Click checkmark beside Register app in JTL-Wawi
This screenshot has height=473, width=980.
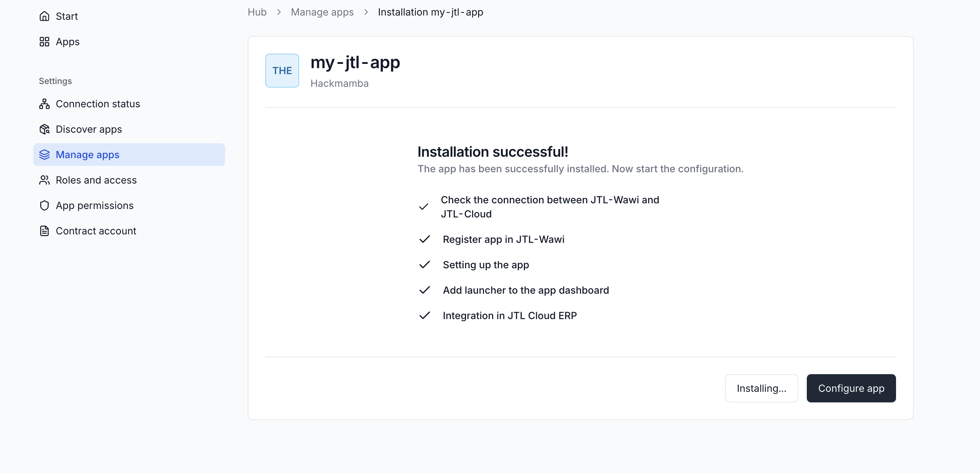tap(424, 239)
